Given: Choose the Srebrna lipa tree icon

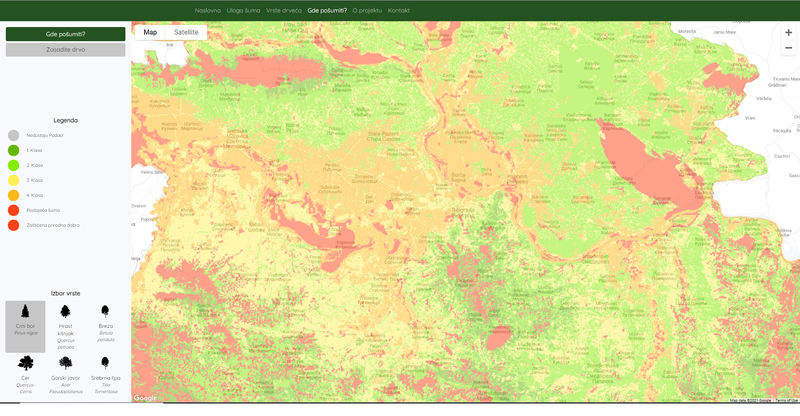Looking at the screenshot, I should (105, 364).
